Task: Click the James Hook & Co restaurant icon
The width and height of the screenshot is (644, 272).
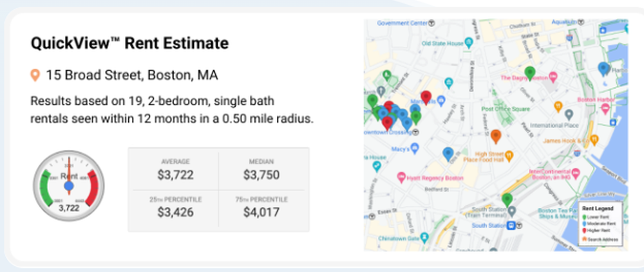Action: (x=594, y=140)
